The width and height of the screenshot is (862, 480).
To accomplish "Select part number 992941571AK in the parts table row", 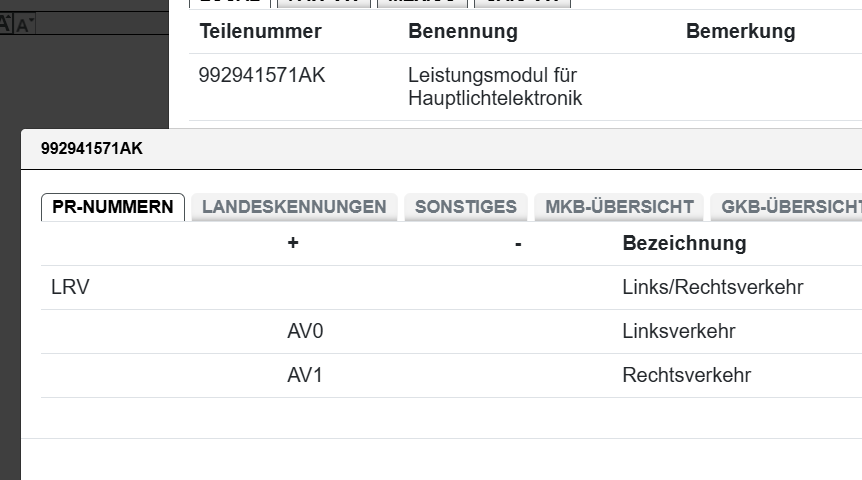I will pos(262,75).
